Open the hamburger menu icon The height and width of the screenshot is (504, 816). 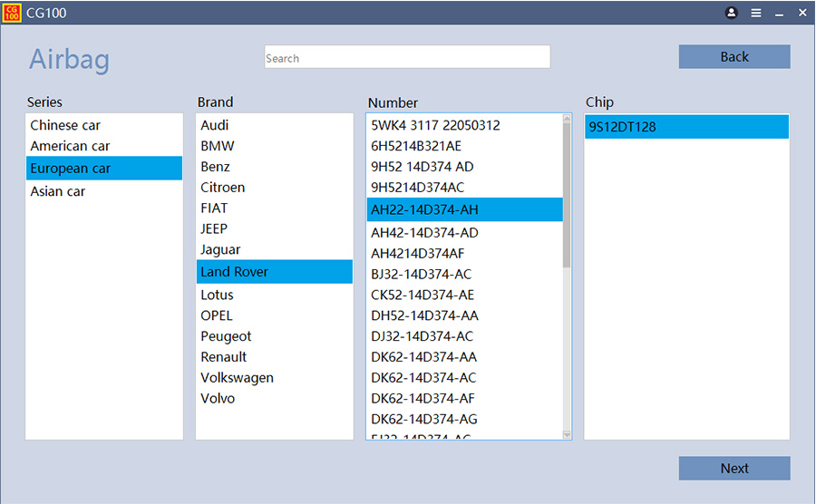(756, 13)
